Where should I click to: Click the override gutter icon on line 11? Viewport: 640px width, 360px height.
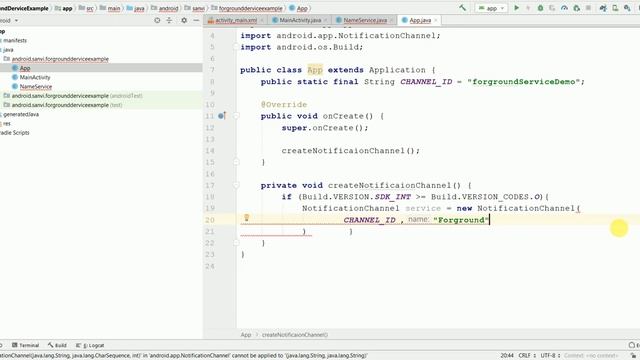click(222, 116)
